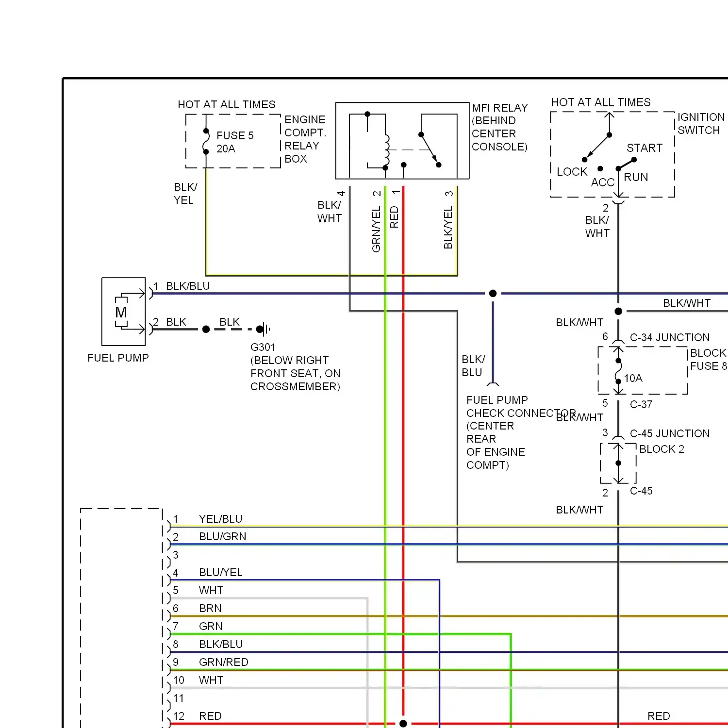728x728 pixels.
Task: Click the G301 ground symbol
Action: coord(264,329)
